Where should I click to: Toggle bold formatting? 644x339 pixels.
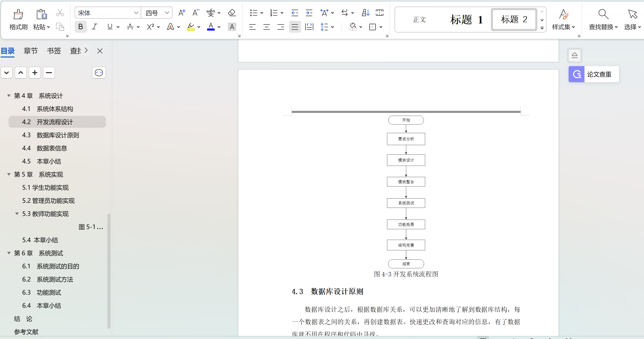coord(80,26)
